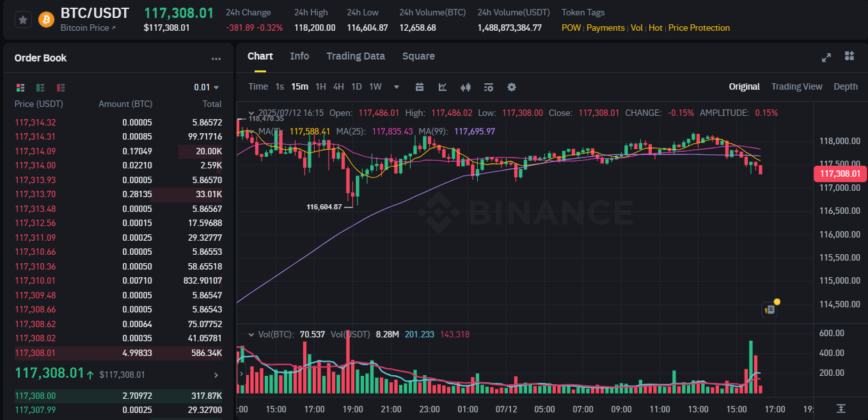This screenshot has width=868, height=420.
Task: Open the chart orders marker icon
Action: 770,309
